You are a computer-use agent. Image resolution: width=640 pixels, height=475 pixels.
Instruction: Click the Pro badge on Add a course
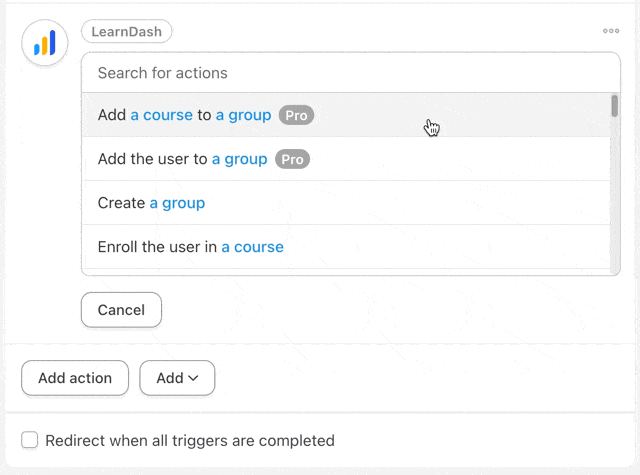pyautogui.click(x=296, y=116)
